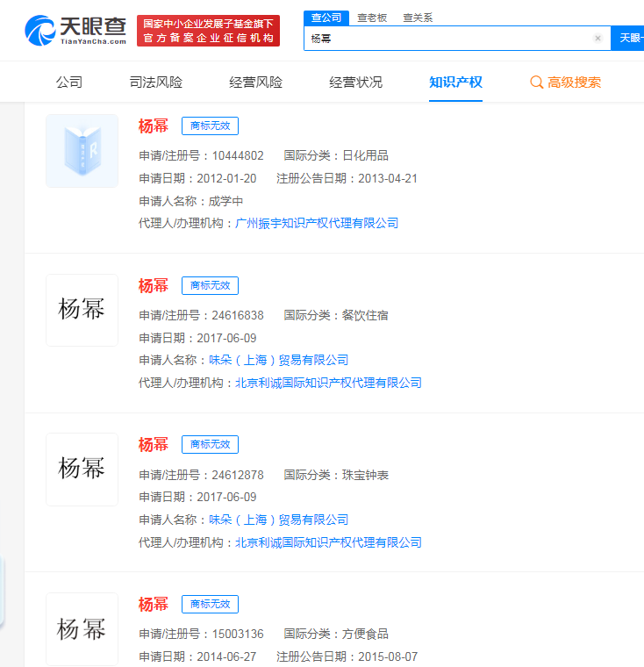
Task: Click the TianYanCha logo
Action: (75, 30)
